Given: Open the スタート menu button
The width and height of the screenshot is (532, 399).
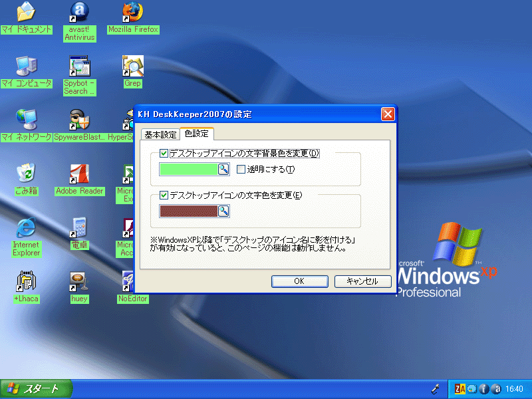Looking at the screenshot, I should coord(36,389).
